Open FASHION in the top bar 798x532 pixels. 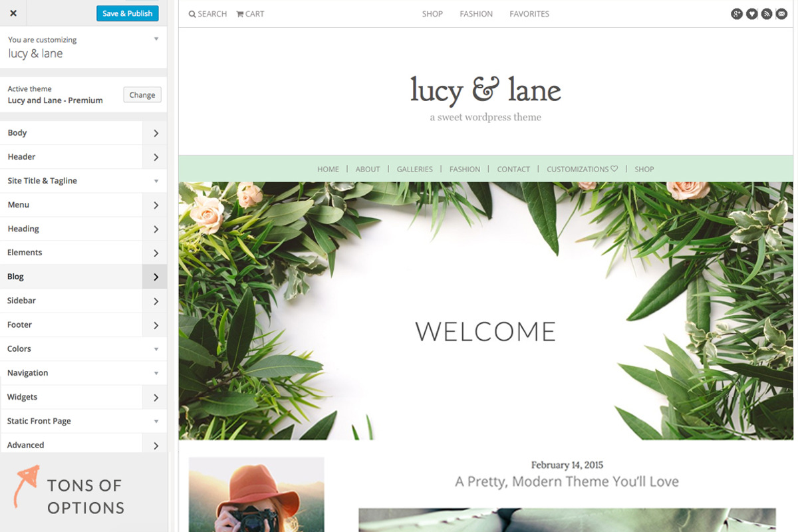pos(476,14)
